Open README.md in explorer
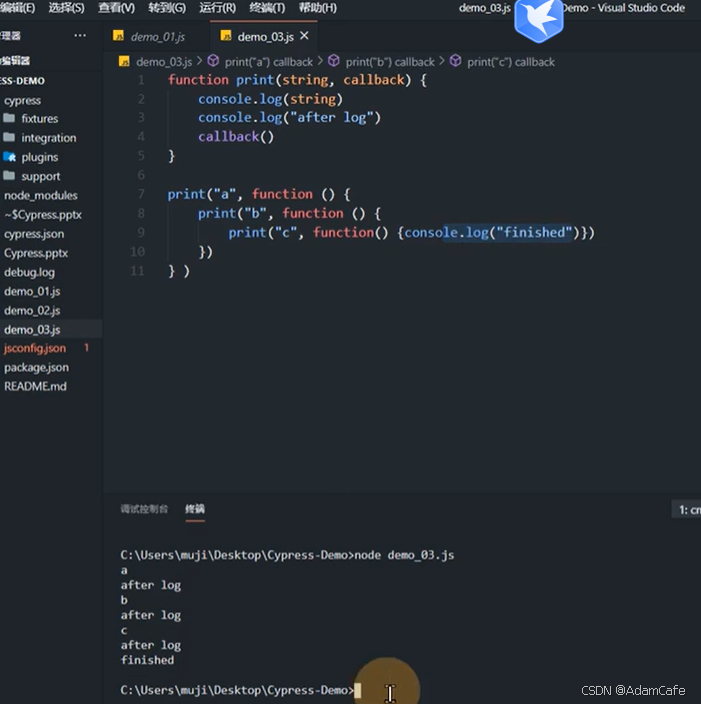Image resolution: width=701 pixels, height=704 pixels. (35, 387)
